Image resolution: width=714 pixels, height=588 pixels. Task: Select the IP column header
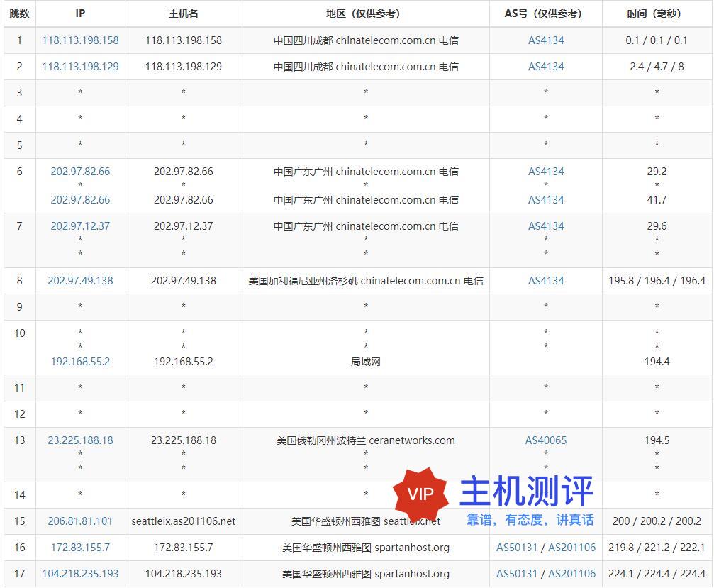point(80,13)
